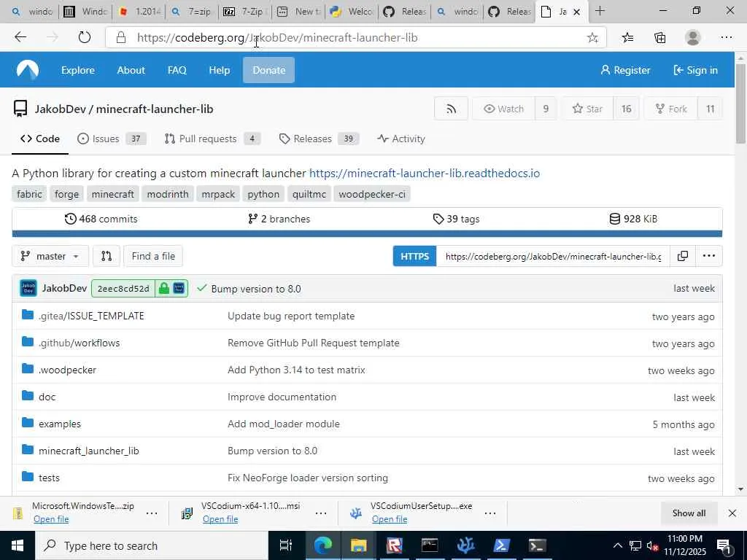This screenshot has height=560, width=747.
Task: Open the browser Favorites list icon
Action: [627, 38]
